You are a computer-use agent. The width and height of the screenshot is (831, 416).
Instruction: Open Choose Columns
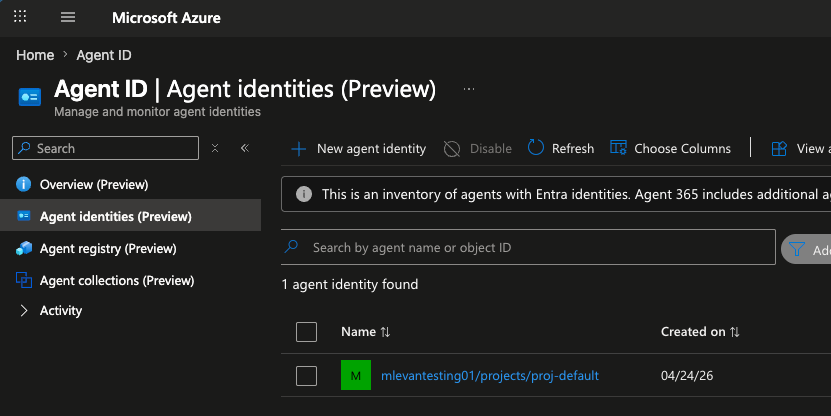click(x=670, y=148)
